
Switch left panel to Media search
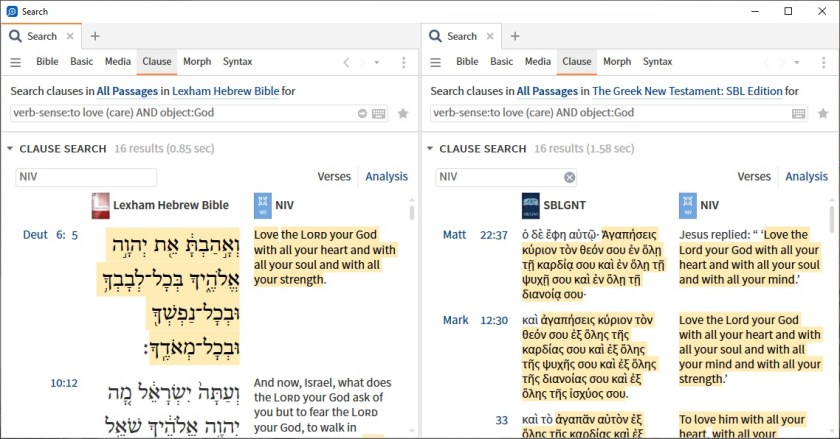click(x=118, y=62)
